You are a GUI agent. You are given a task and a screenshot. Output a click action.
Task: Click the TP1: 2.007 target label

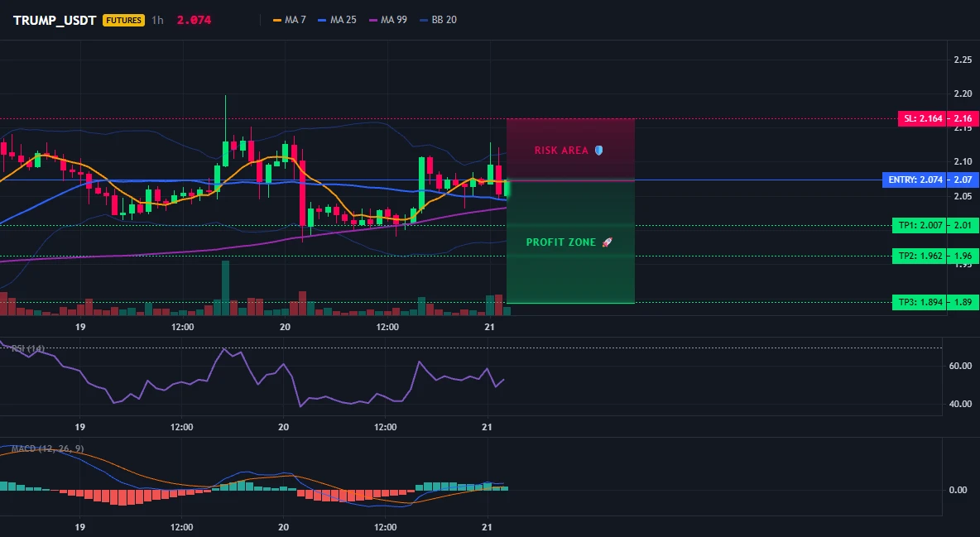coord(919,226)
